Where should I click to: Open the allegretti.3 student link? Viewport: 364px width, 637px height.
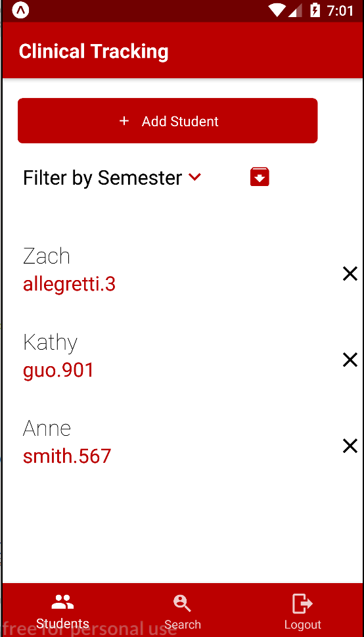[69, 285]
